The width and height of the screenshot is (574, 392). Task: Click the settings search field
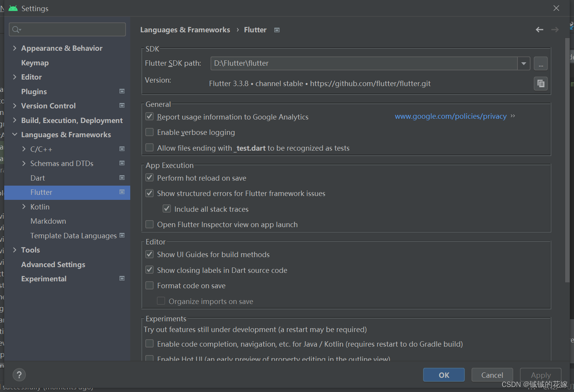[x=67, y=30]
